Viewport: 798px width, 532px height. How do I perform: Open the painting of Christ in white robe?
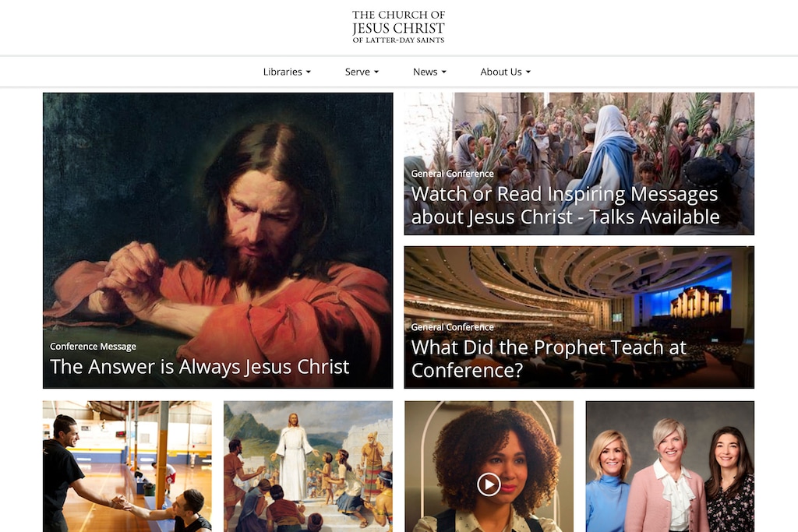pos(308,467)
